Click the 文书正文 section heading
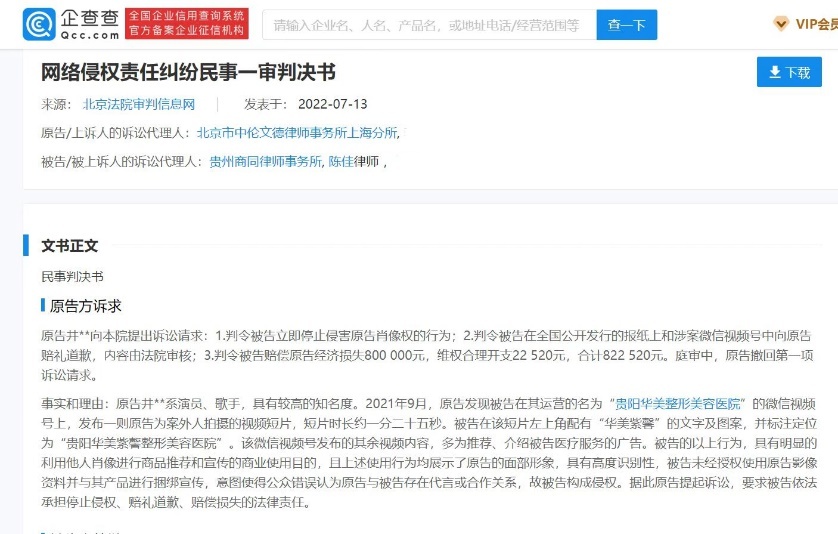The height and width of the screenshot is (534, 838). tap(69, 246)
